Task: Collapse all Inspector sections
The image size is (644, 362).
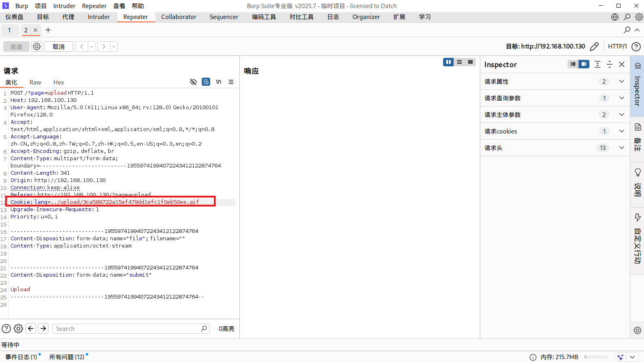Action: (x=610, y=64)
